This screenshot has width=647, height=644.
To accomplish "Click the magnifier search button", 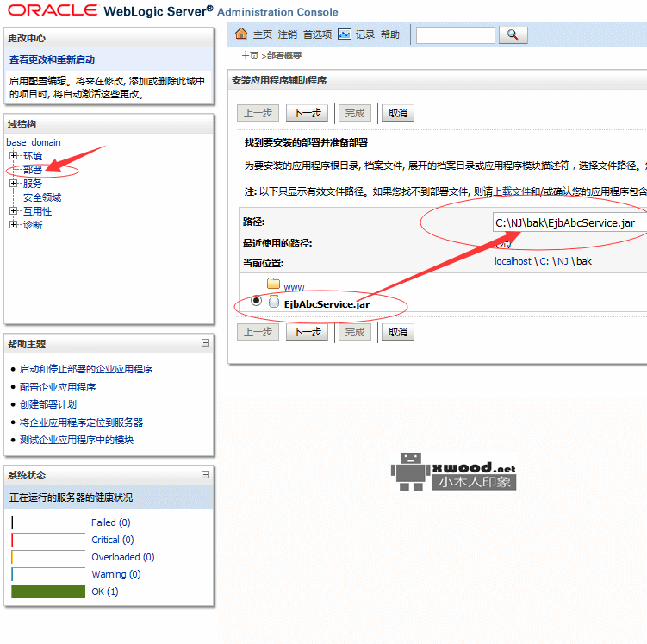I will point(513,34).
